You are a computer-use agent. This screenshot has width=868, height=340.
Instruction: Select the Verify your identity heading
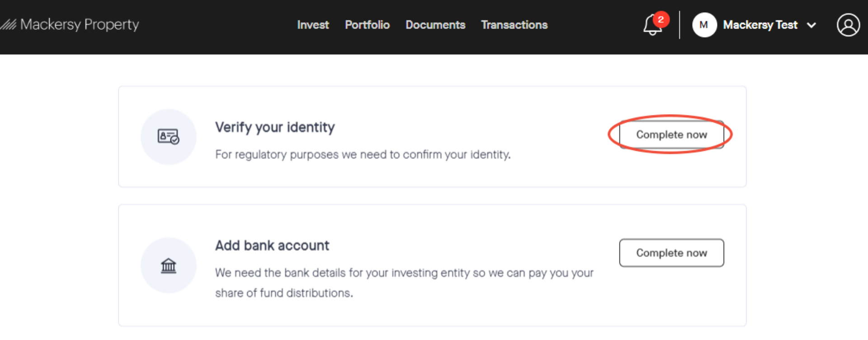coord(275,127)
